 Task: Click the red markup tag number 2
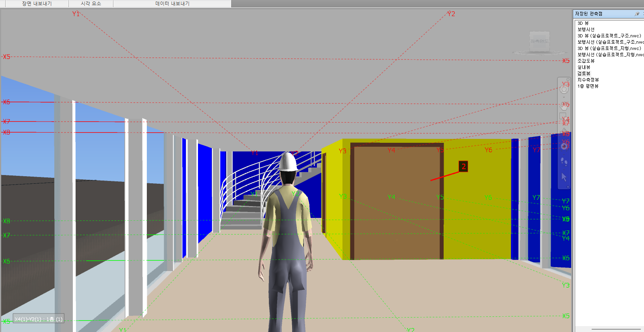(463, 166)
